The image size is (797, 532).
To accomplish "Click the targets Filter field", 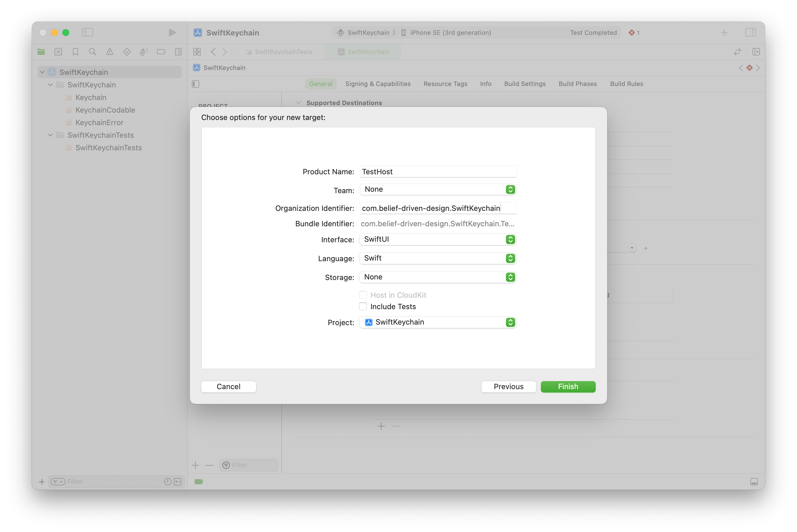I will (249, 465).
